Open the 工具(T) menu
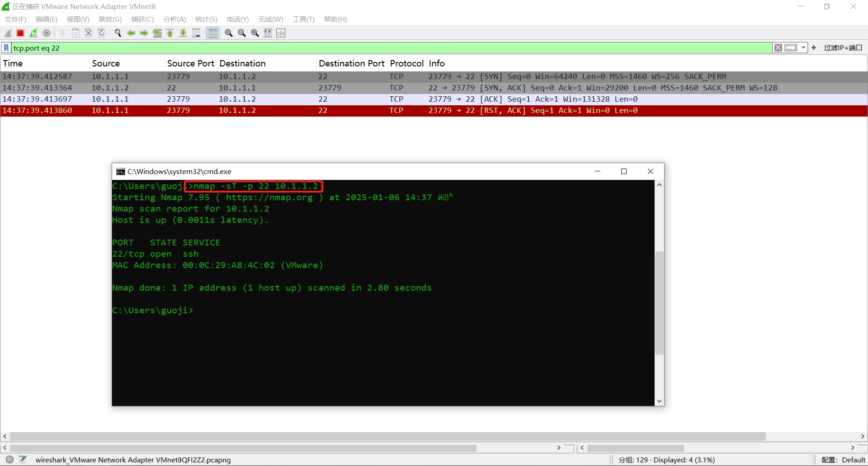This screenshot has width=868, height=466. click(303, 19)
